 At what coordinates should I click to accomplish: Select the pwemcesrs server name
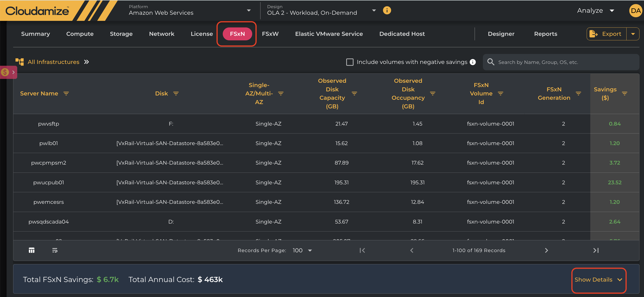point(48,202)
